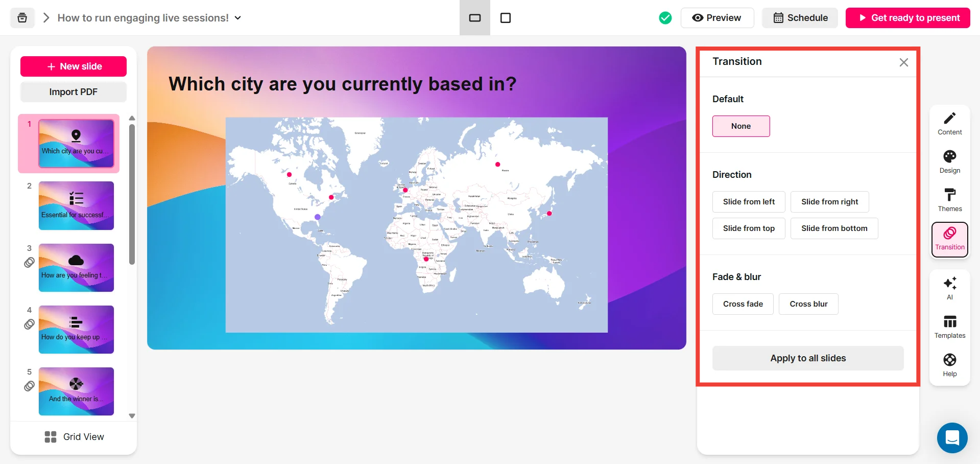Expand the breadcrumb chevron before title
Image resolution: width=980 pixels, height=464 pixels.
[x=46, y=18]
